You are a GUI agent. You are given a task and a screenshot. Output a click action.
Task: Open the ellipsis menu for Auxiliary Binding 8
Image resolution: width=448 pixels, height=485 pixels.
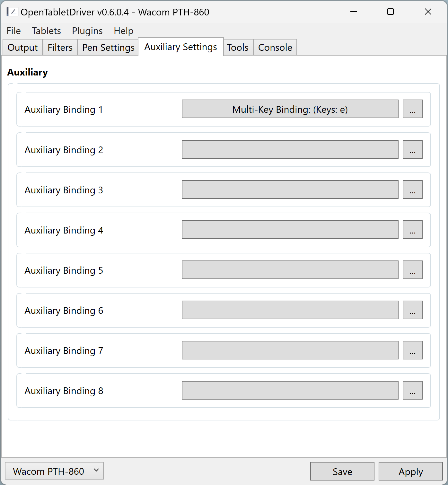coord(412,390)
